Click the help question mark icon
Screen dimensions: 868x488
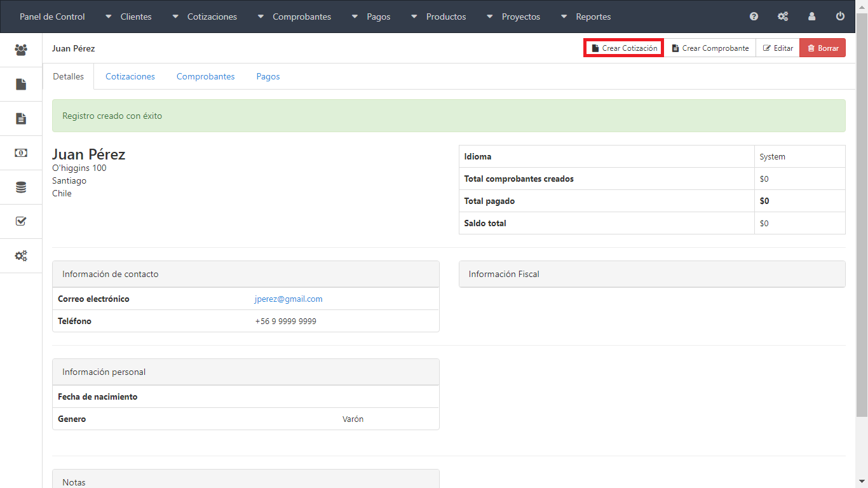click(x=754, y=17)
